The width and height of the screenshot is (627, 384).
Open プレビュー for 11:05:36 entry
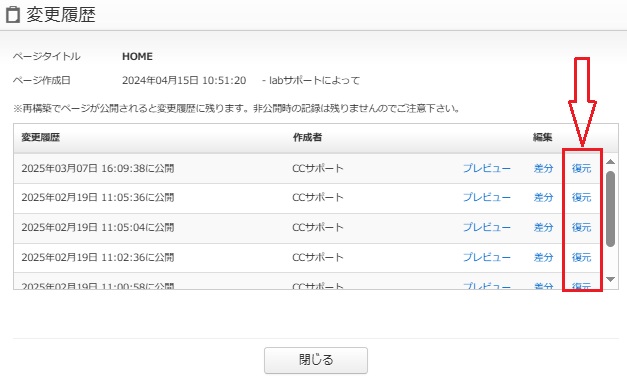487,198
